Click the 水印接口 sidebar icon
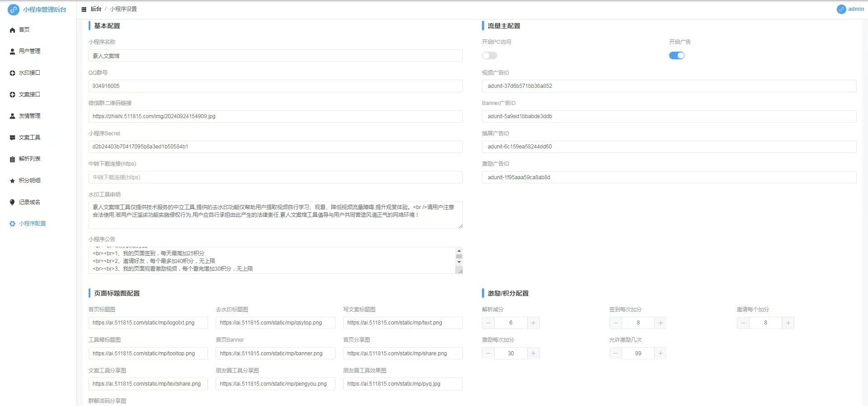Viewport: 868px width, 406px height. pyautogui.click(x=12, y=73)
